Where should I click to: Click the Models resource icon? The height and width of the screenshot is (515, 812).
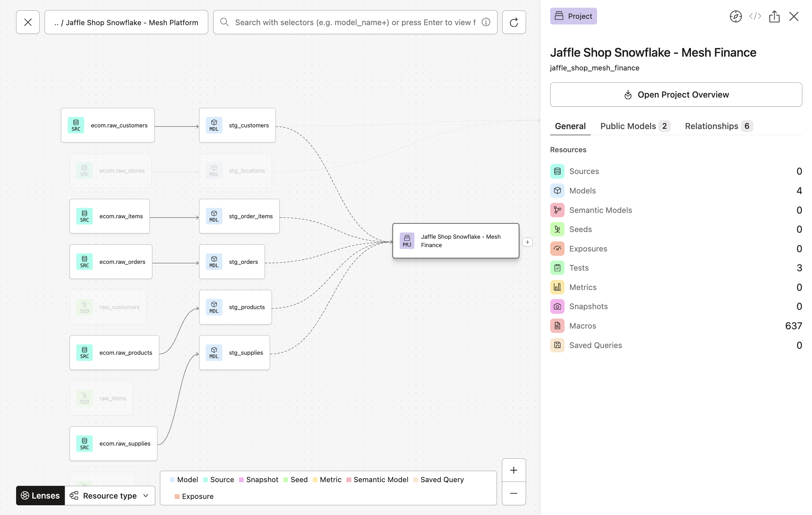pyautogui.click(x=557, y=190)
